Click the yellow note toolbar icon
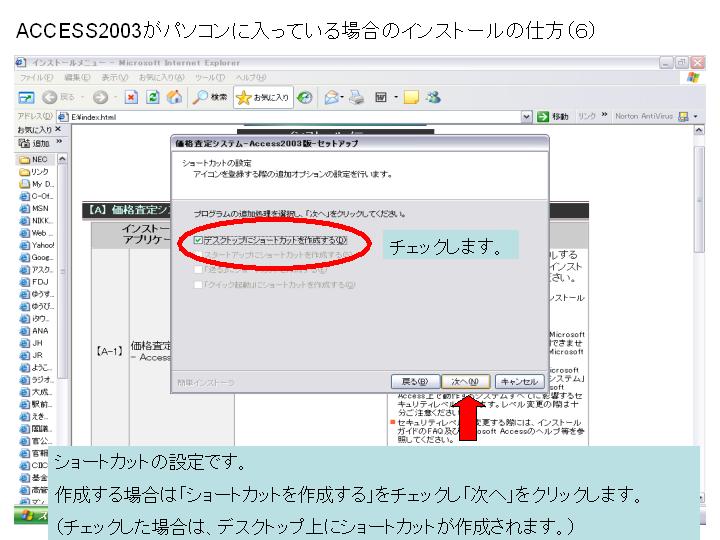This screenshot has height=540, width=720. [411, 97]
